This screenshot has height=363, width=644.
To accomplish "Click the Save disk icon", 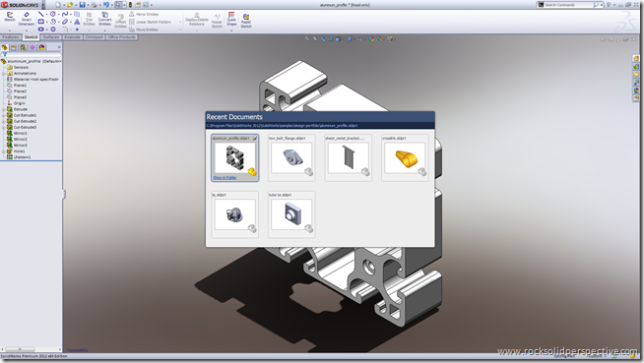I will [82, 5].
